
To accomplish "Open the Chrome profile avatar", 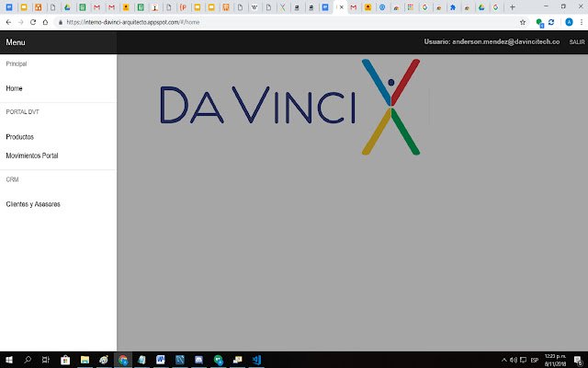I will (569, 22).
